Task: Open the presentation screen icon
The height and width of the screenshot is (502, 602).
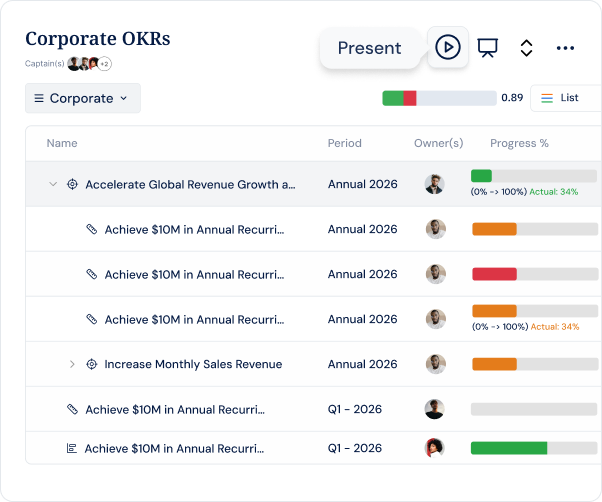Action: (x=488, y=48)
